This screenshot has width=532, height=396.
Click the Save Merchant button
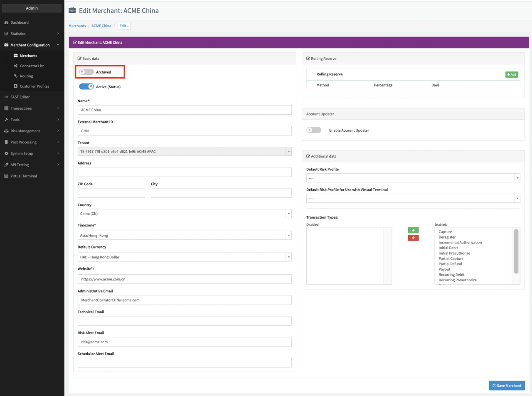tap(507, 386)
